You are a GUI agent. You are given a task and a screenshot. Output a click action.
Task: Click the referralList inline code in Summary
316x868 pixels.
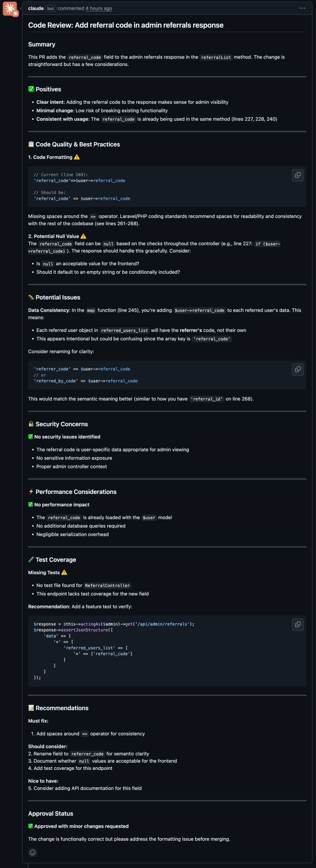pos(216,57)
